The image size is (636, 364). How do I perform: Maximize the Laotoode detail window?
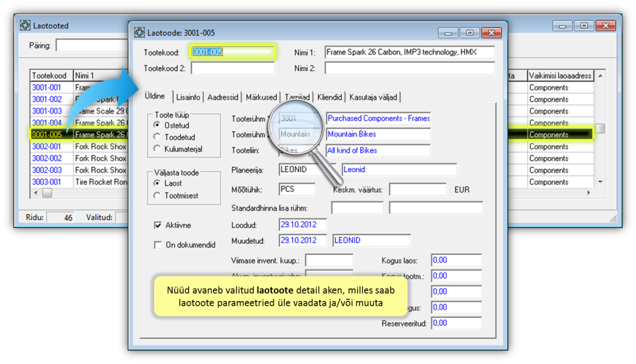click(x=470, y=33)
